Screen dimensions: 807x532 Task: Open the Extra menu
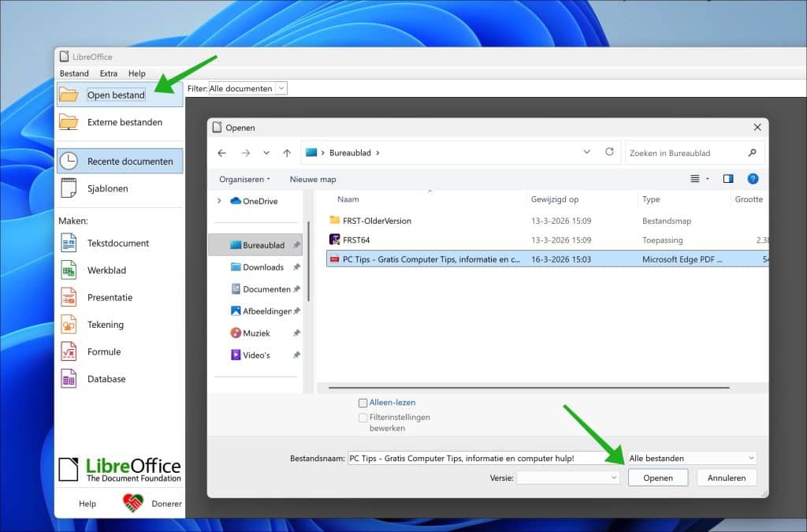[108, 73]
